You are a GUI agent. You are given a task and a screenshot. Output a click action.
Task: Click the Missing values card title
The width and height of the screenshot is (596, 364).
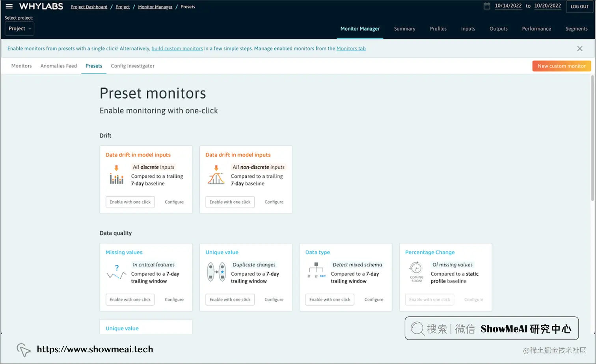click(124, 252)
